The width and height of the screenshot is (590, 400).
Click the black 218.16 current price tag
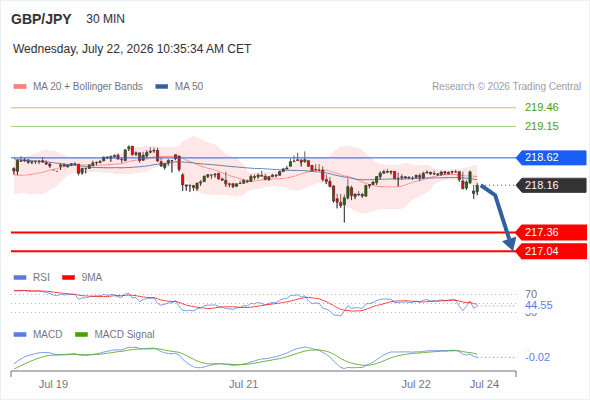coord(551,185)
